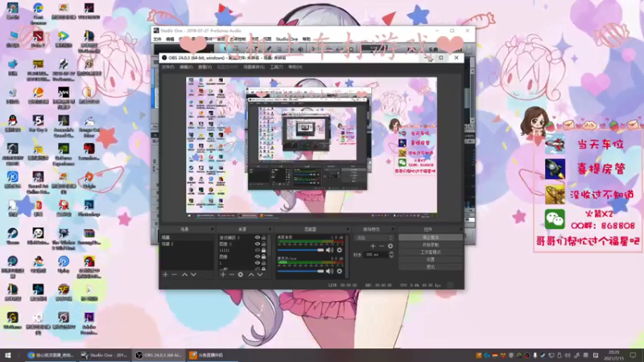Viewport: 644px width, 362px height.
Task: Open OBS 查看(V) menu
Action: tap(205, 67)
